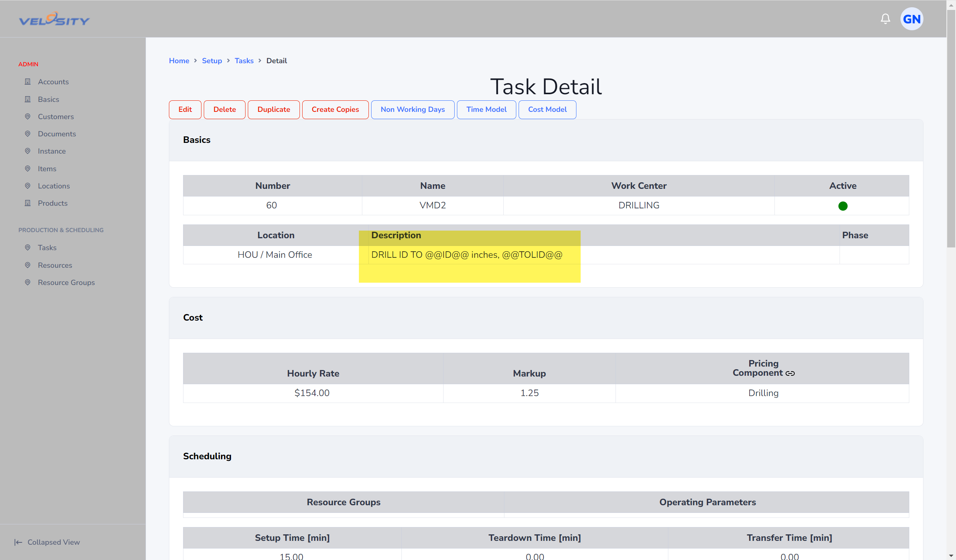Click the Edit button
This screenshot has width=956, height=560.
185,110
